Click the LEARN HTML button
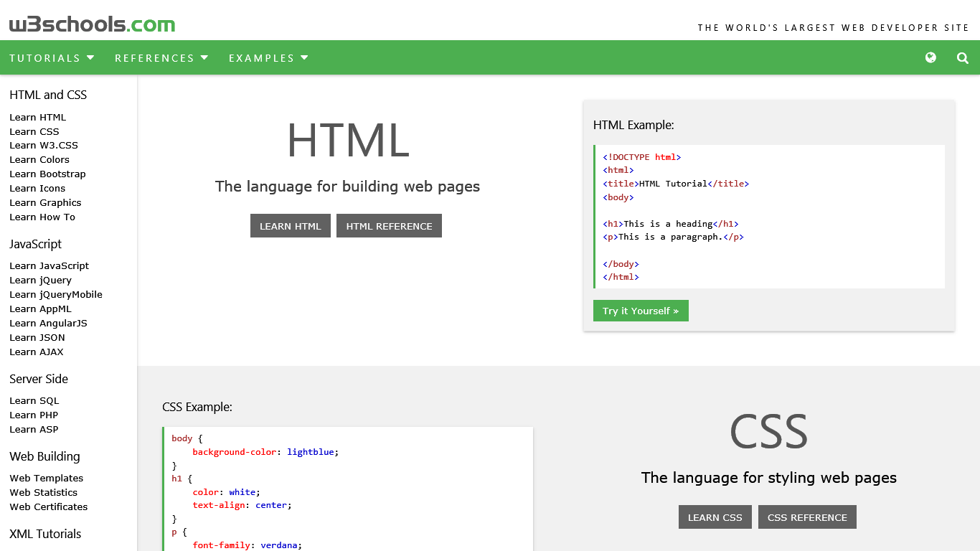 click(x=290, y=225)
